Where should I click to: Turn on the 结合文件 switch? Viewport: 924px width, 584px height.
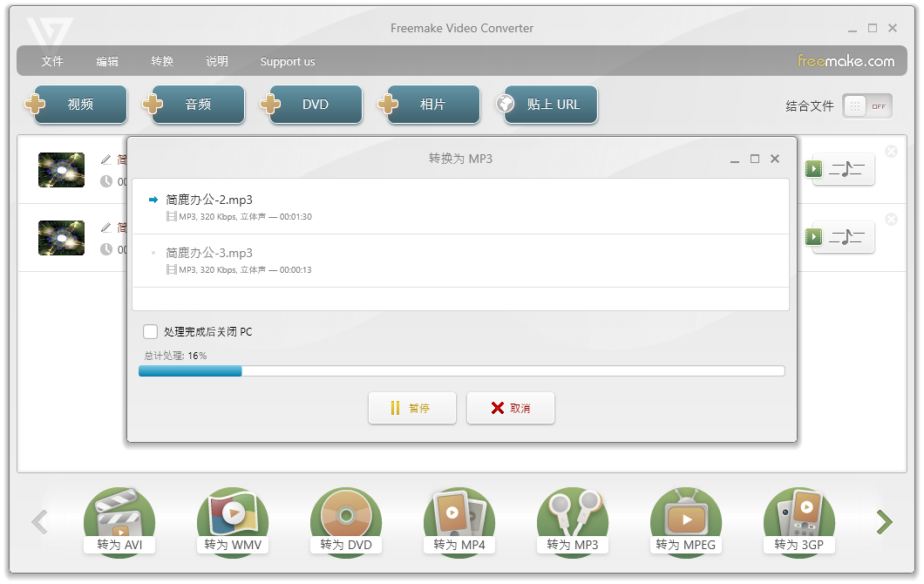866,105
